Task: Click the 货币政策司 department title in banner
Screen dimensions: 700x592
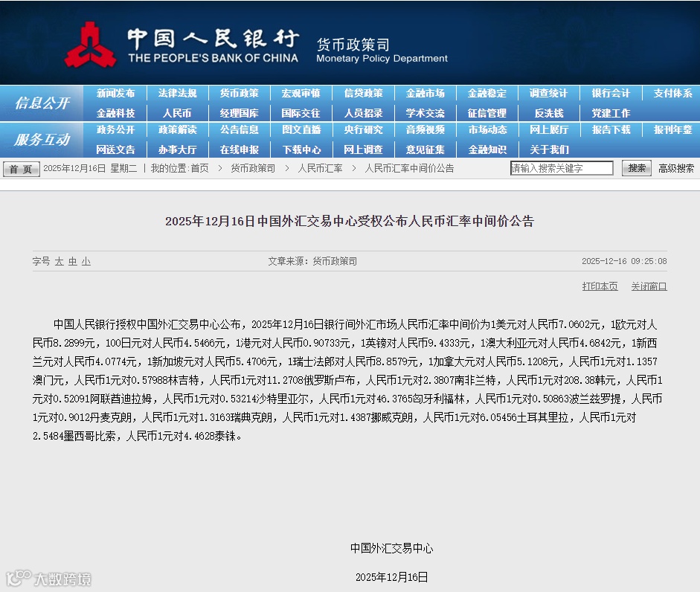Action: point(353,45)
